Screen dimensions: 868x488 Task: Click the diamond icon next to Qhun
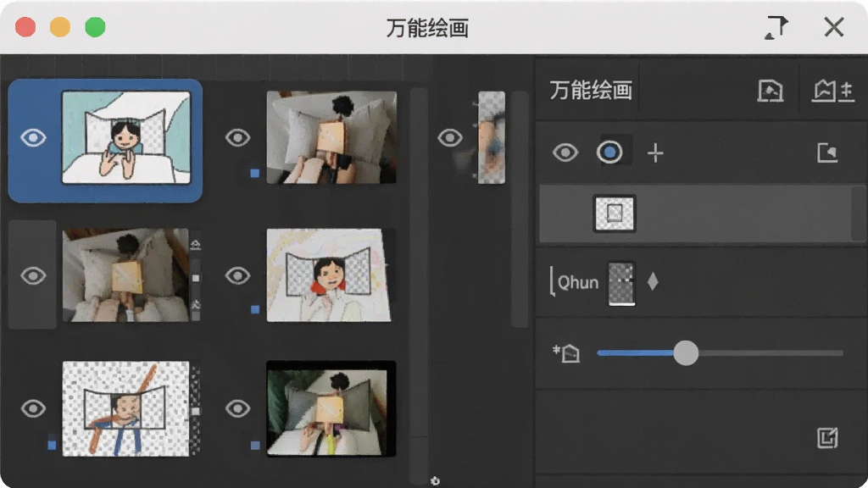[653, 281]
